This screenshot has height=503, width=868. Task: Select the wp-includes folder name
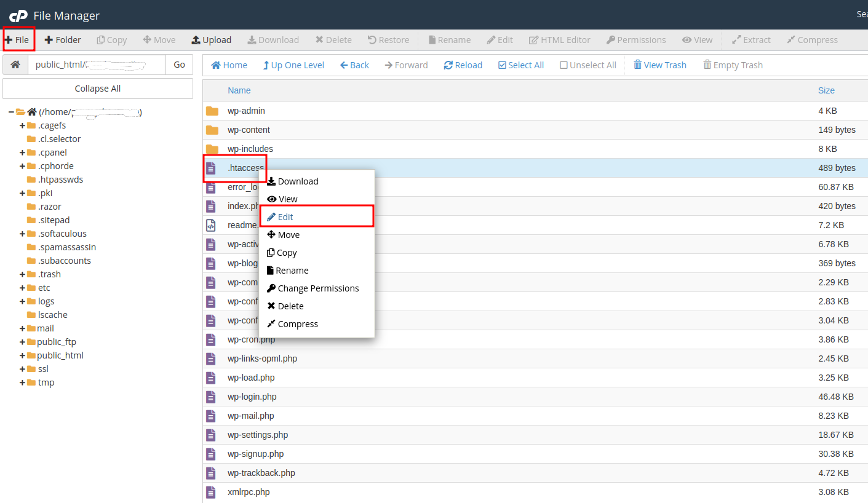click(250, 149)
